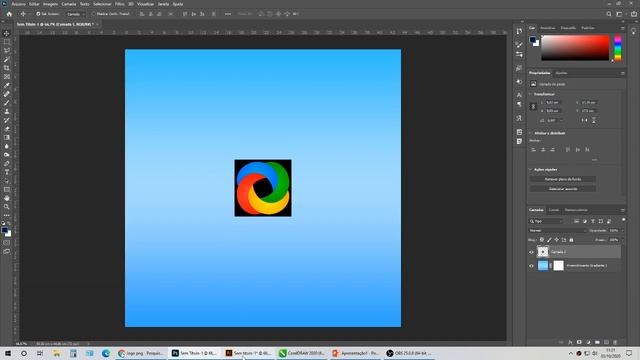Open the auto-select Camada dropdown

point(75,14)
